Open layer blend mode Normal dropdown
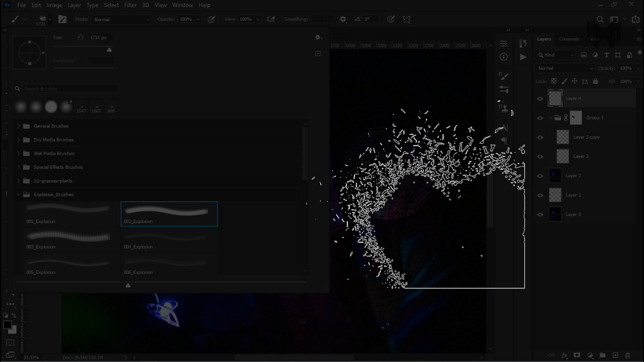Image resolution: width=644 pixels, height=362 pixels. 565,68
